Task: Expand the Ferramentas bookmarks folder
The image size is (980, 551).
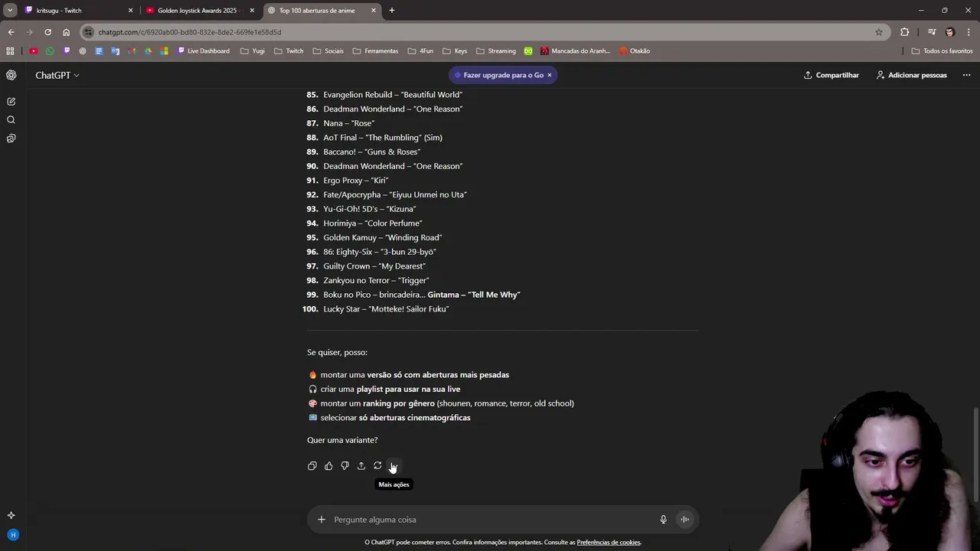Action: (375, 51)
